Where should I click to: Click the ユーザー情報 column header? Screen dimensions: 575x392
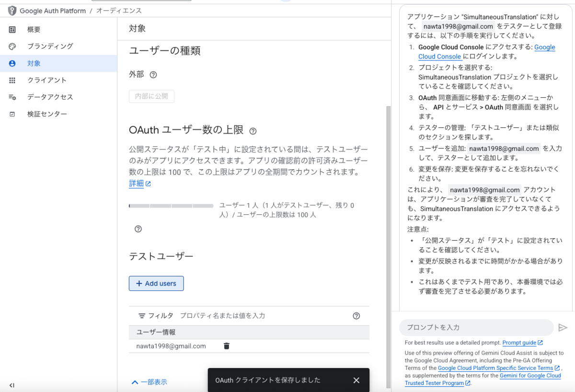click(156, 332)
